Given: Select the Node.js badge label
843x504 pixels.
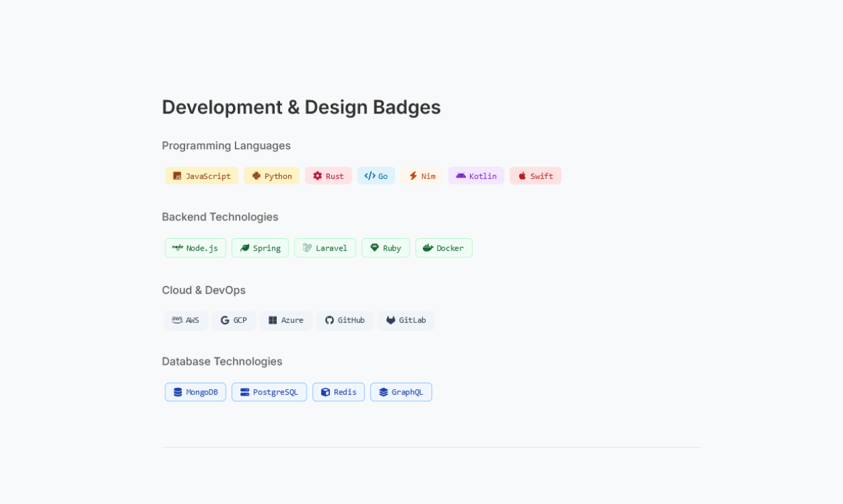Looking at the screenshot, I should coord(202,248).
